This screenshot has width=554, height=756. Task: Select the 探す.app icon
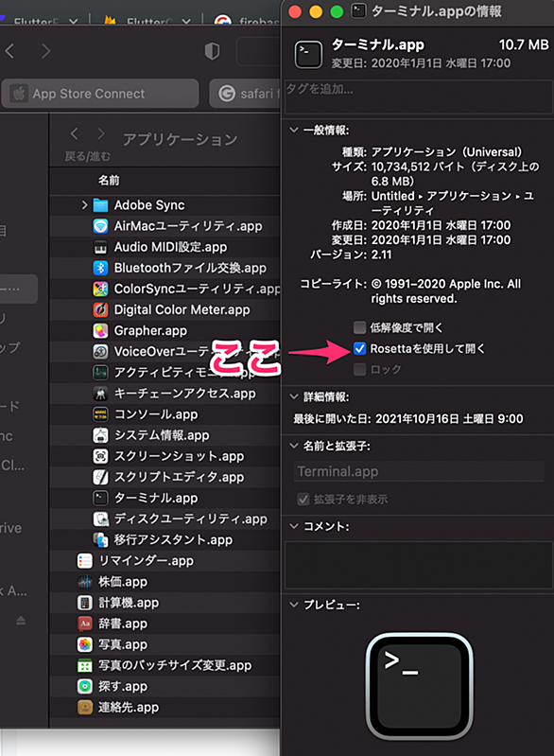coord(85,686)
